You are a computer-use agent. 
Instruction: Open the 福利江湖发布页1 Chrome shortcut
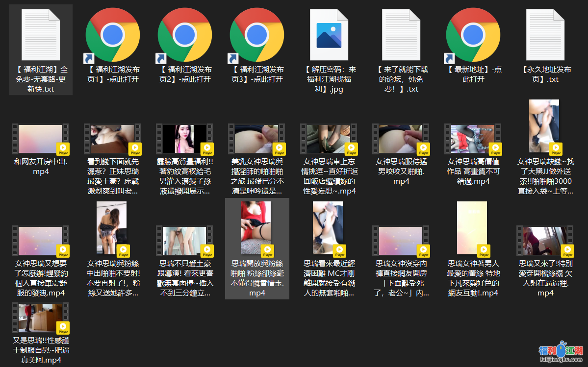coord(113,38)
